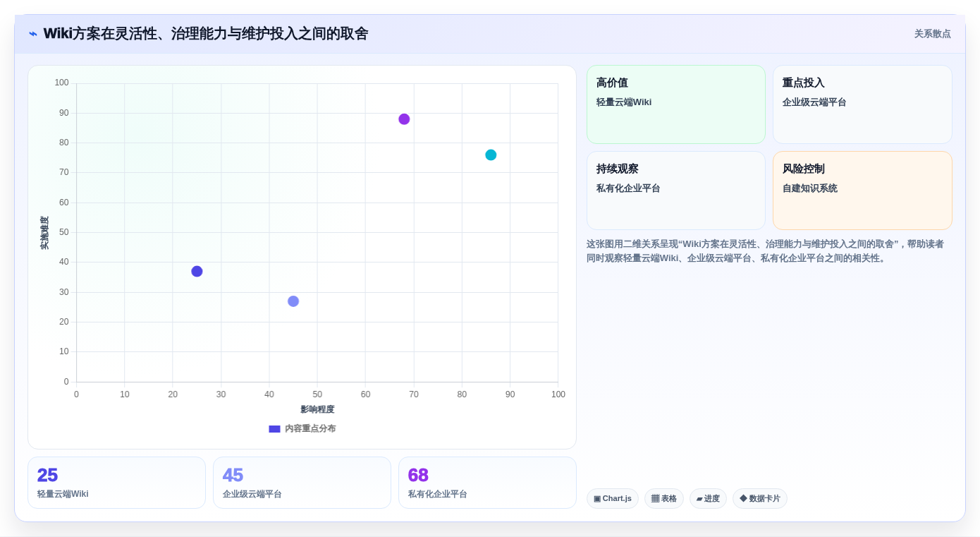Viewport: 980px width, 537px height.
Task: Click 私有化企业平台 text in 持续观察 card
Action: (x=628, y=188)
